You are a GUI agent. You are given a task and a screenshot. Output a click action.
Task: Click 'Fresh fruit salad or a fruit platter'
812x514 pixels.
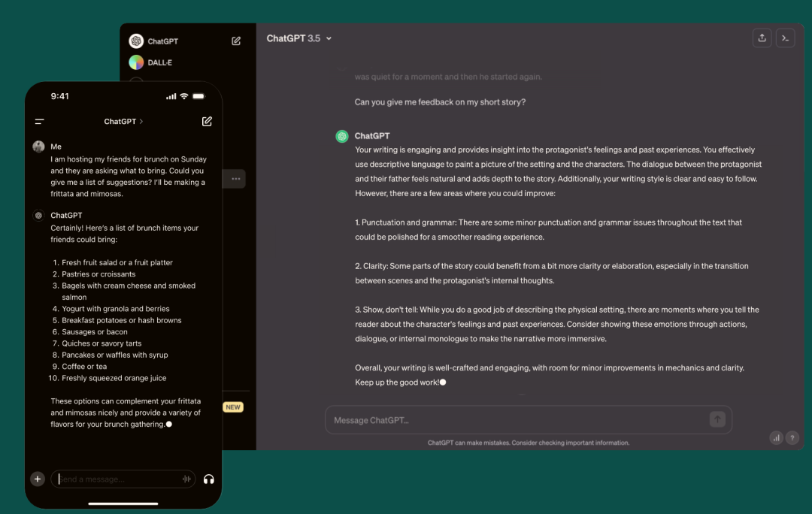coord(117,262)
